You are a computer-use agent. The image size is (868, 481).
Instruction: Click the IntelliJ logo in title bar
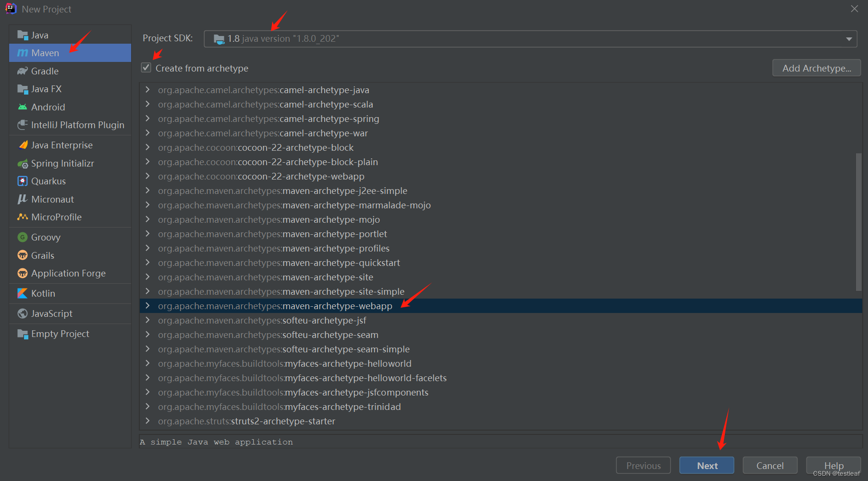pos(11,9)
